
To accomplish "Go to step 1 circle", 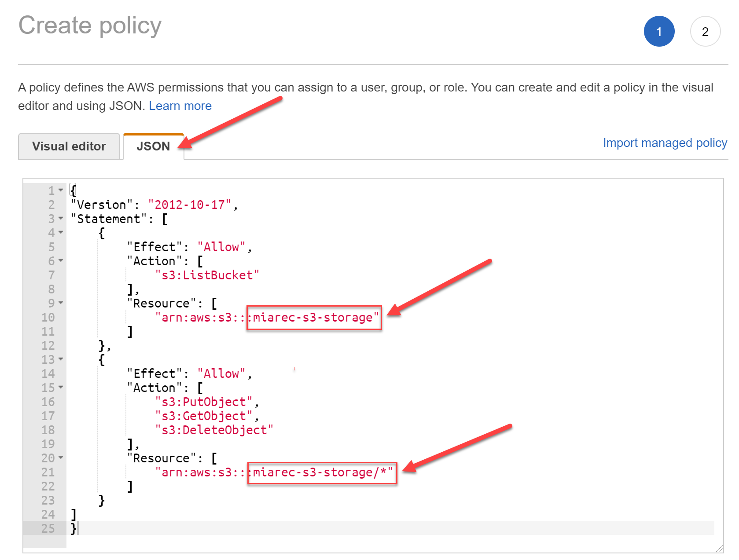I will coord(659,32).
